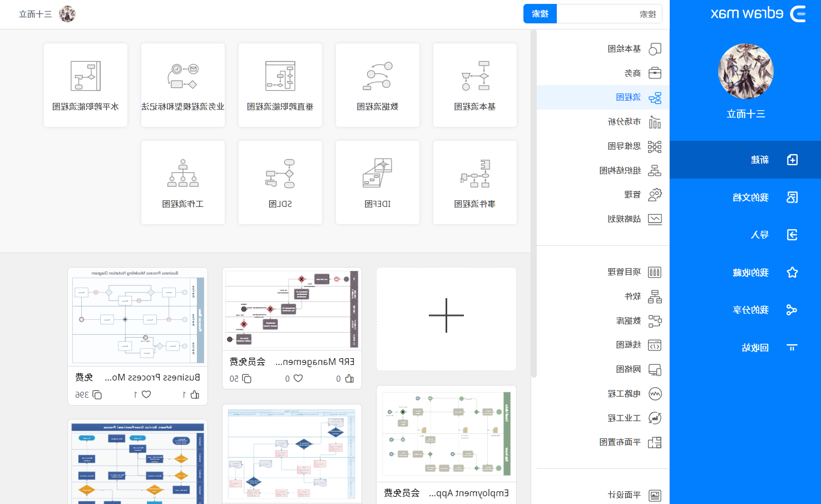Viewport: 821px width, 504px height.
Task: Click the vertical scrollbar of template area
Action: click(x=533, y=204)
